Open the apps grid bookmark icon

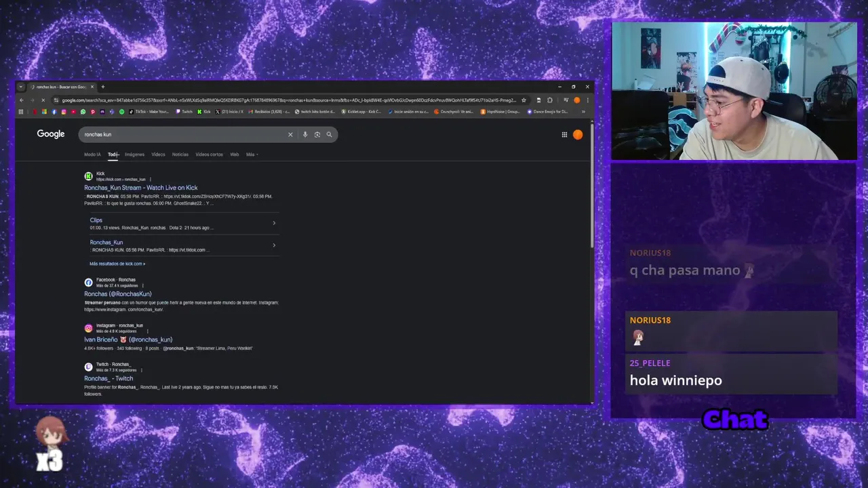coord(21,112)
